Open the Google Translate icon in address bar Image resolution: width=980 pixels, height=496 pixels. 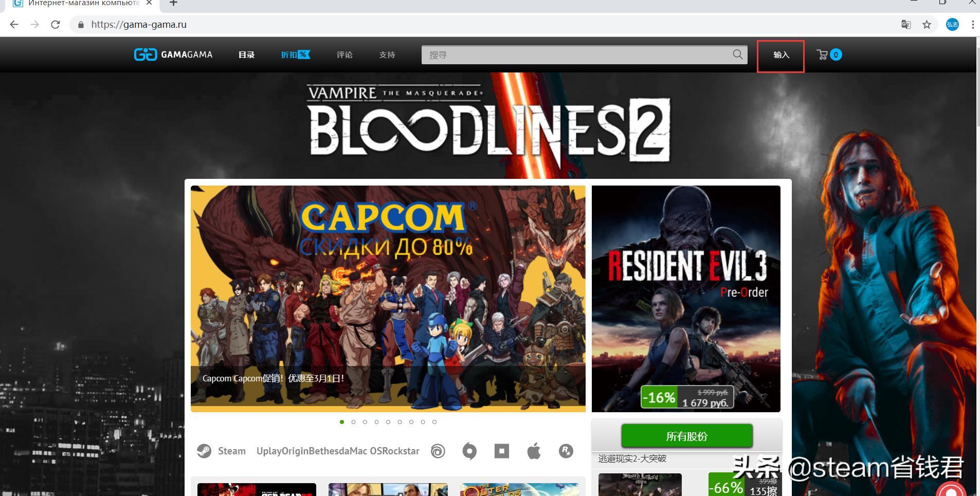tap(906, 24)
